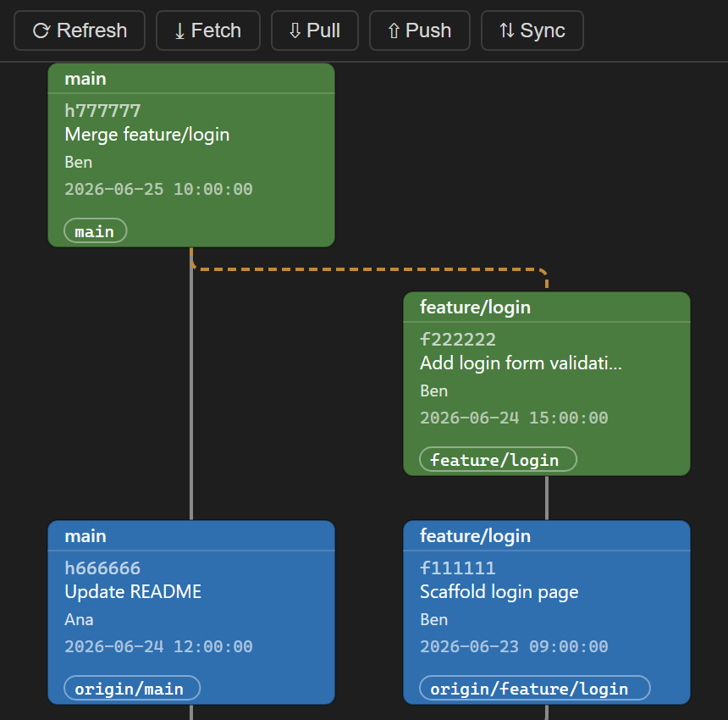
Task: Fetch changes from remote
Action: pos(208,30)
